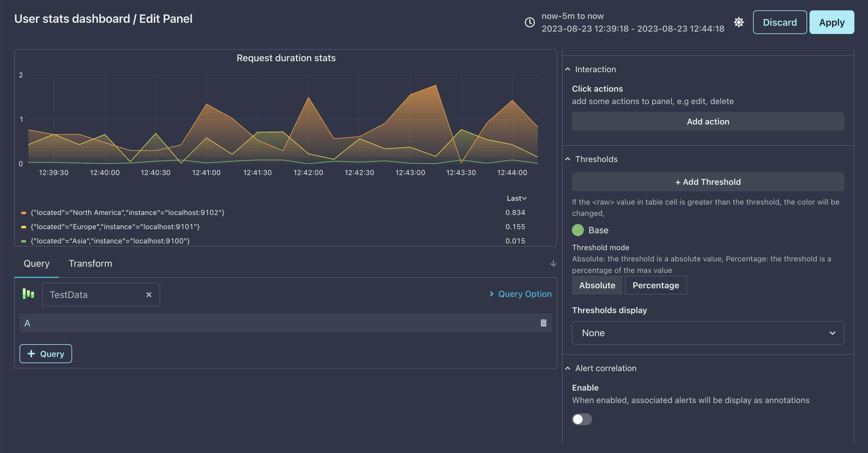Screen dimensions: 868x453
Task: Clear the TestData datasource selection
Action: coord(149,295)
